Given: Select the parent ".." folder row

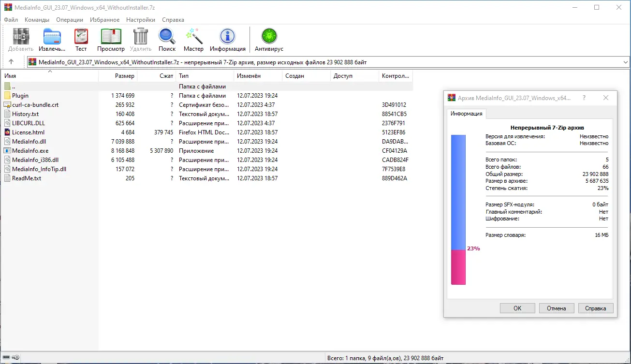Looking at the screenshot, I should click(x=207, y=87).
